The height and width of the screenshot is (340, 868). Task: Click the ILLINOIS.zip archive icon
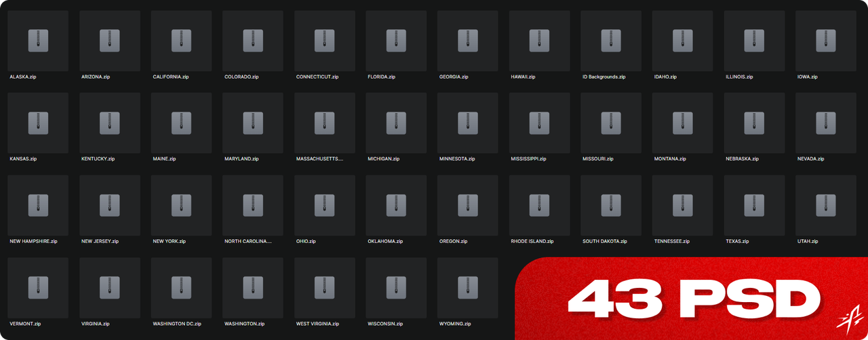754,41
